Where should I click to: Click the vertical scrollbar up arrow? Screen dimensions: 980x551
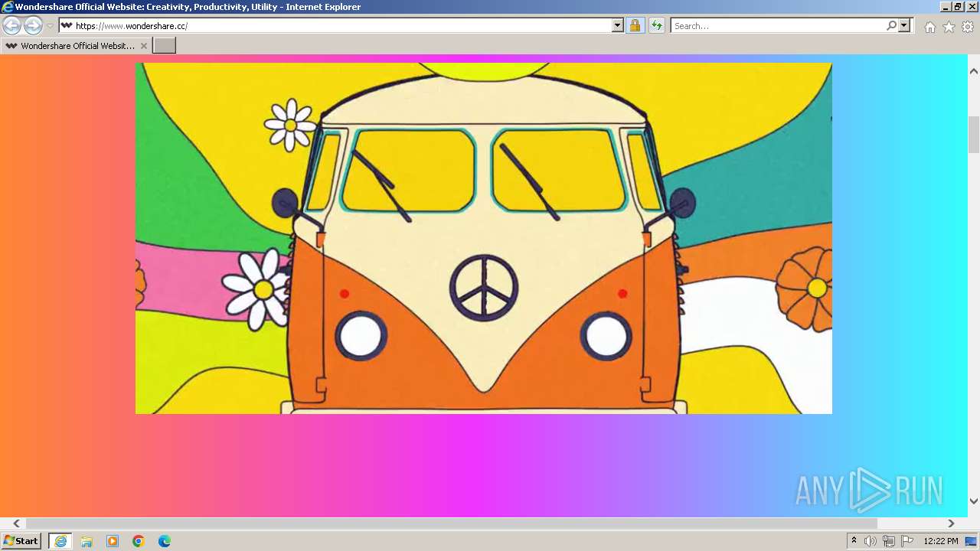point(974,71)
